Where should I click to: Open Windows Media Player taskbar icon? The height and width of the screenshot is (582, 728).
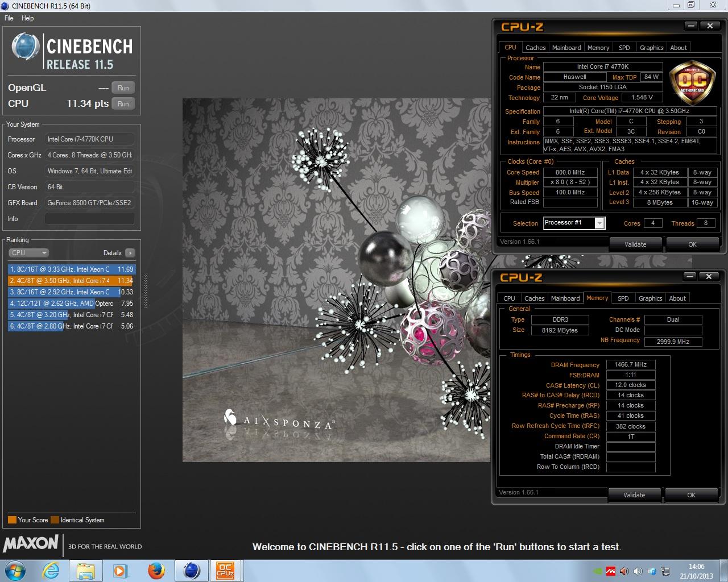[x=121, y=571]
